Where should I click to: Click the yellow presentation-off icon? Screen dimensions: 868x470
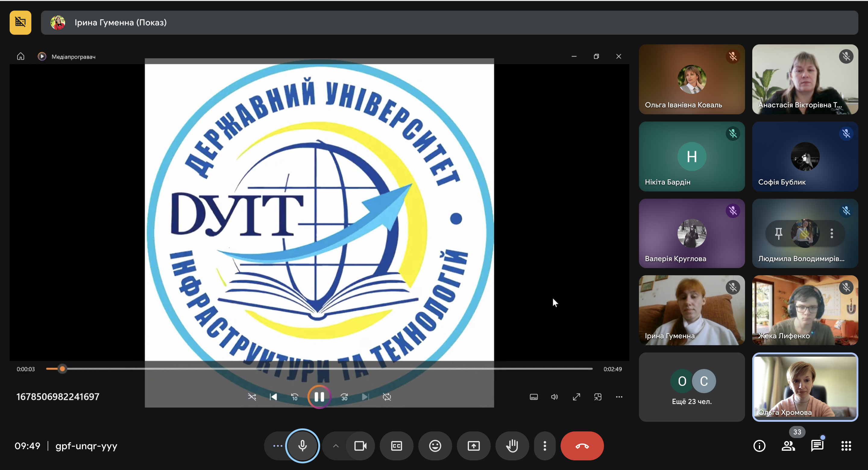pyautogui.click(x=20, y=23)
